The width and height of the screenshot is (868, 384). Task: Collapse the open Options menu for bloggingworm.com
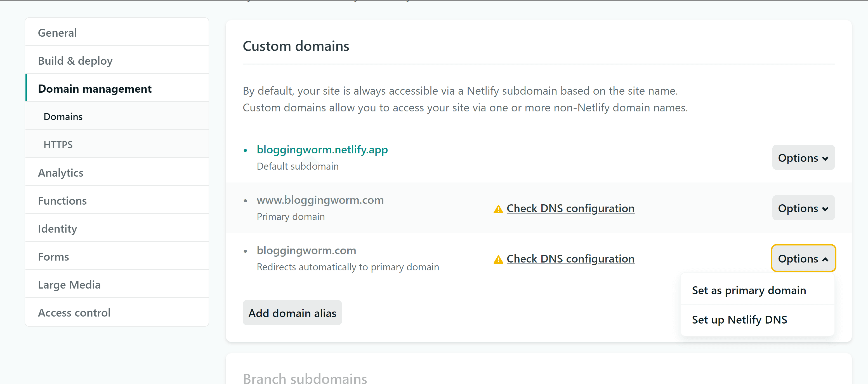pos(803,259)
